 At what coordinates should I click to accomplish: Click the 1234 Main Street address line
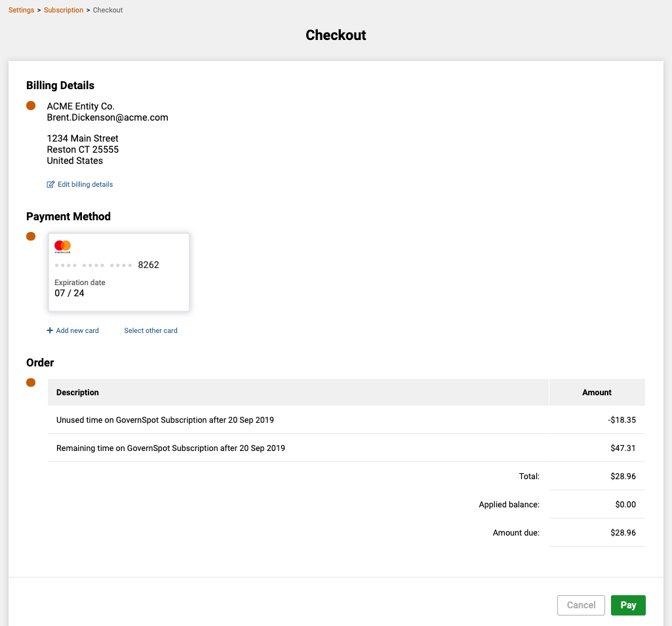coord(83,138)
